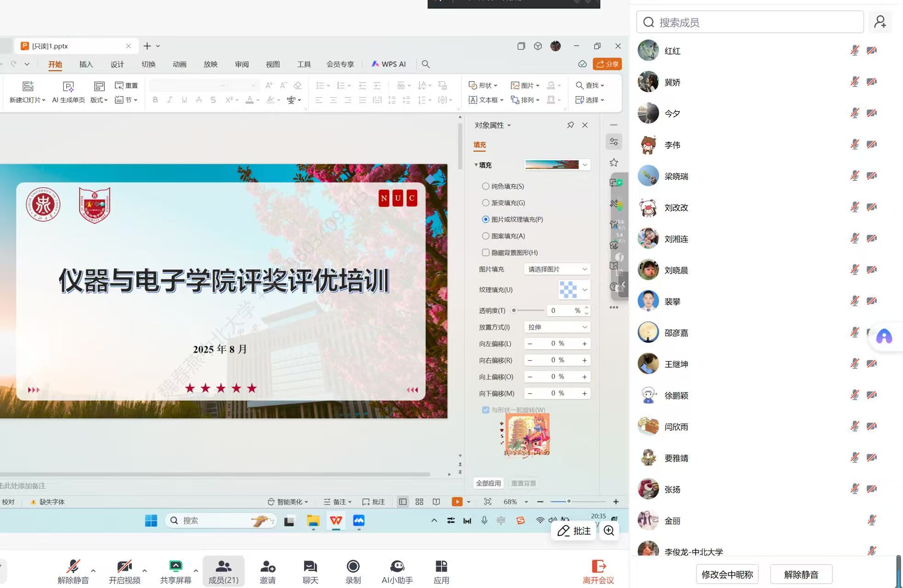
Task: Open the placement mode (拉伸) dropdown
Action: coord(557,327)
